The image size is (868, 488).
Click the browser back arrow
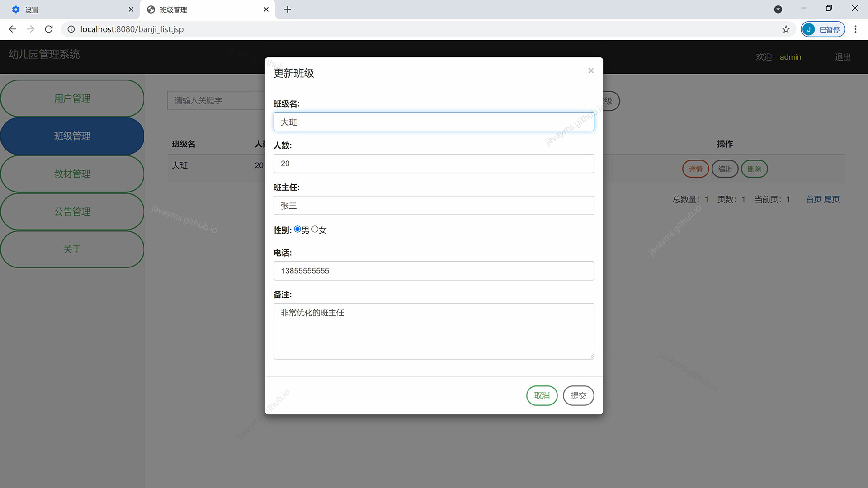tap(12, 29)
